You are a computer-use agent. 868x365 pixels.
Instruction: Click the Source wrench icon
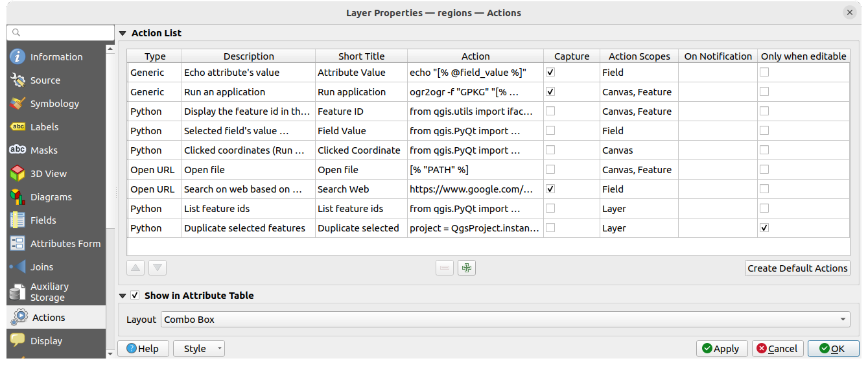point(18,80)
